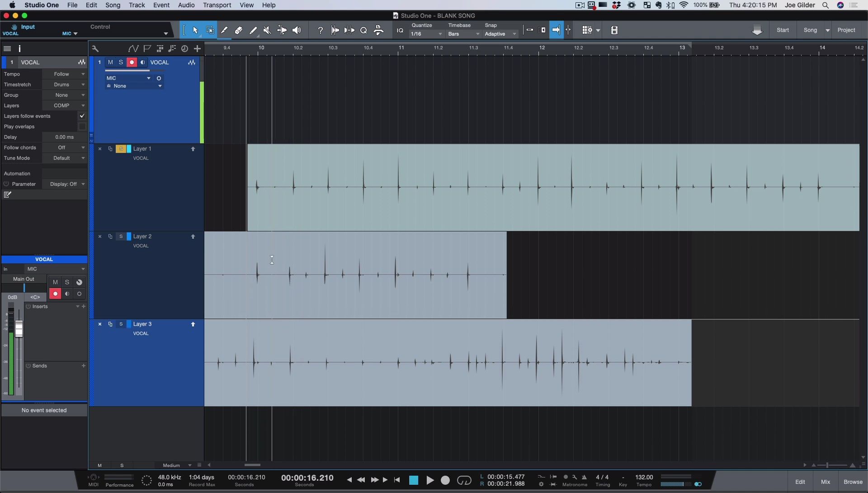
Task: Click the Add Tracks plus icon
Action: click(x=197, y=48)
